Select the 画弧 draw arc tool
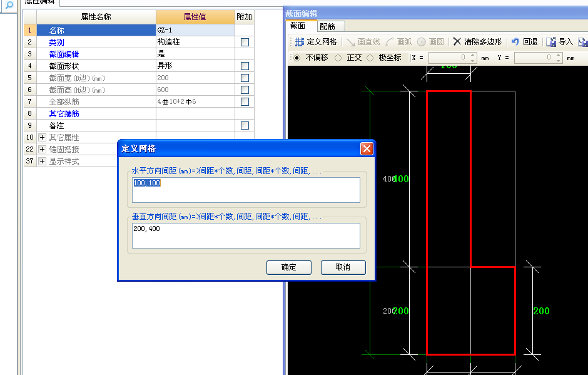Screen dimensions: 588x375 398,42
